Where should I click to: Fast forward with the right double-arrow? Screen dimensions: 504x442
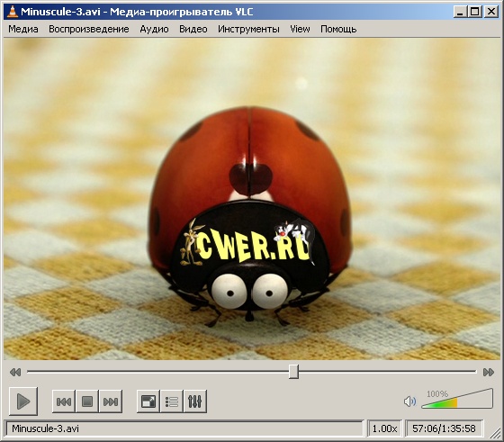pyautogui.click(x=489, y=373)
